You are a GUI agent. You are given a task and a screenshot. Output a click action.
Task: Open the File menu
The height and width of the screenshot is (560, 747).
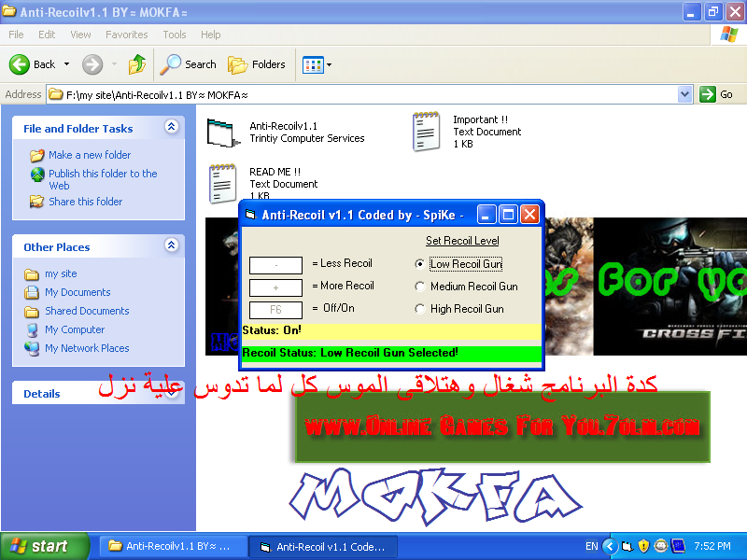click(16, 35)
